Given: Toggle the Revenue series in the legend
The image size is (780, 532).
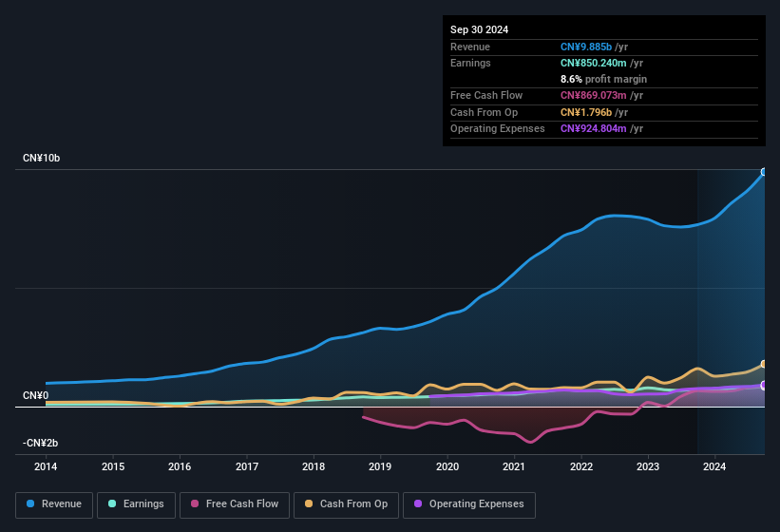Looking at the screenshot, I should (x=54, y=504).
